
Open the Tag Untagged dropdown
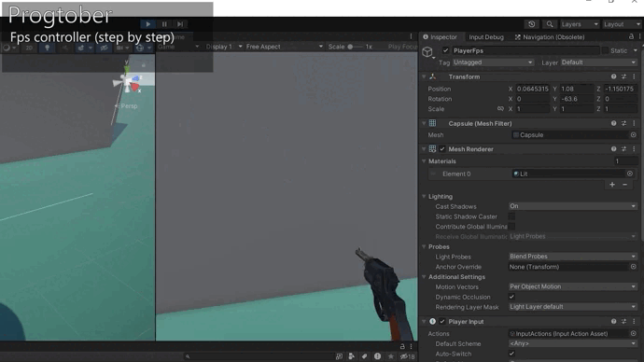(x=493, y=63)
